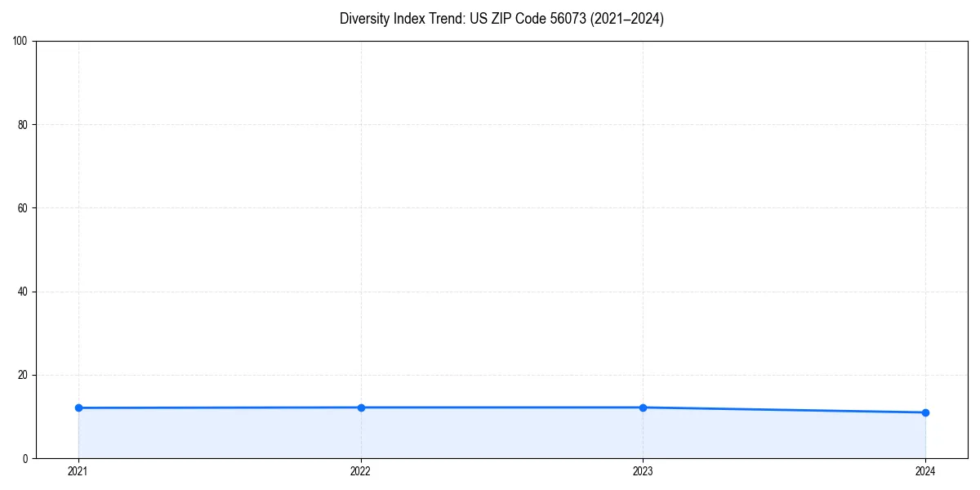Click the 0 y-axis tick label
Viewport: 980px width, 490px height.
coord(27,459)
